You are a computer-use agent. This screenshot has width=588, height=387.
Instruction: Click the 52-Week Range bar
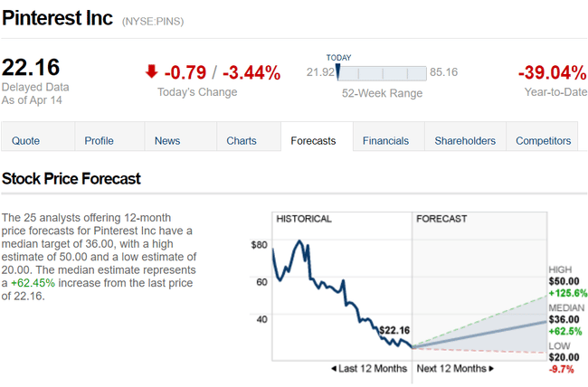click(x=382, y=72)
